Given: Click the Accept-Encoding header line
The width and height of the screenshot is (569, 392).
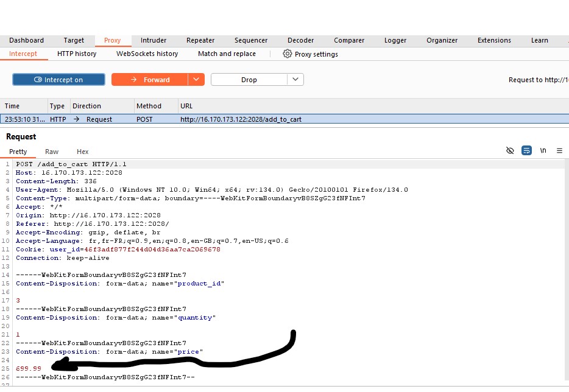Looking at the screenshot, I should (x=88, y=232).
